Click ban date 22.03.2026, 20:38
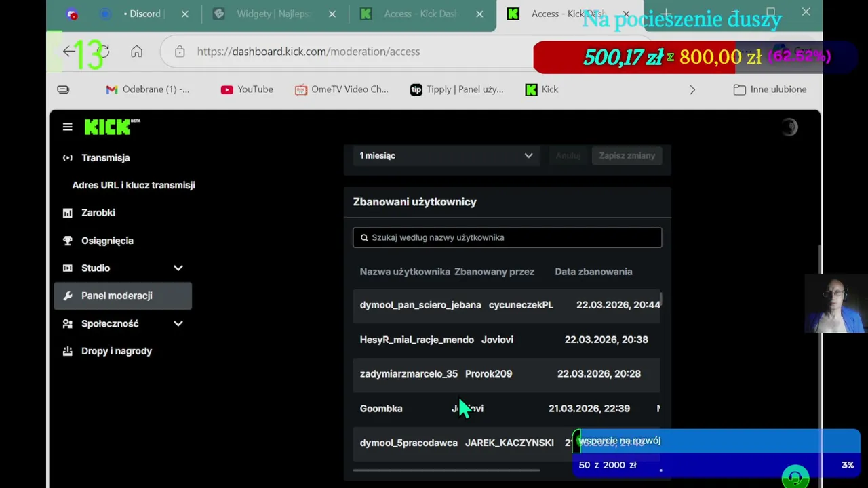 click(x=606, y=340)
